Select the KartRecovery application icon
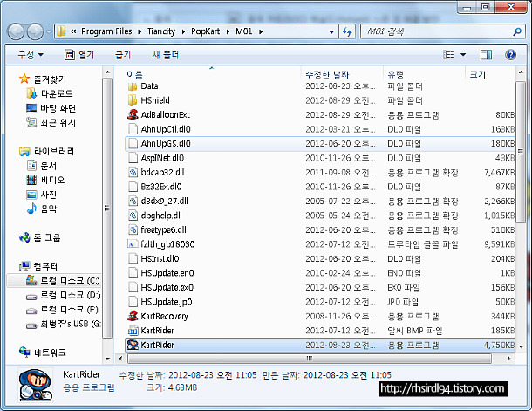This screenshot has width=532, height=411. [x=133, y=316]
